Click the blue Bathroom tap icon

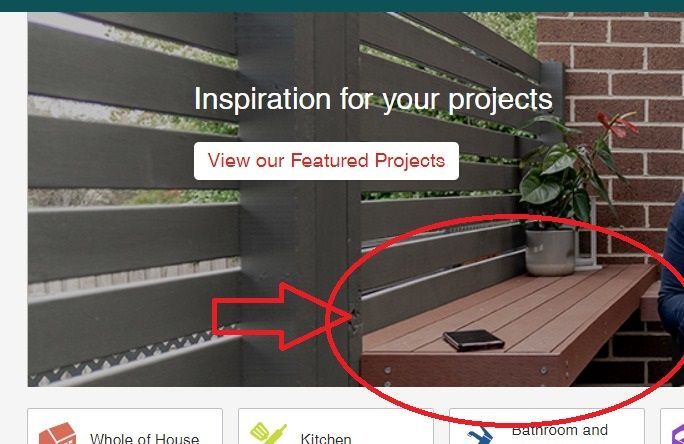coord(479,435)
